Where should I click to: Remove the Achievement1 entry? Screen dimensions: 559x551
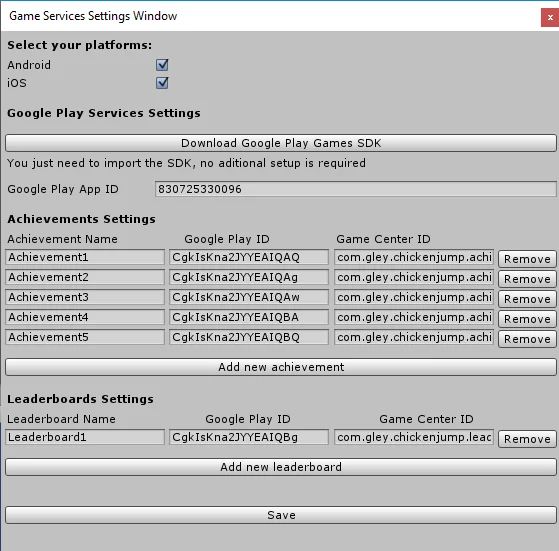527,259
